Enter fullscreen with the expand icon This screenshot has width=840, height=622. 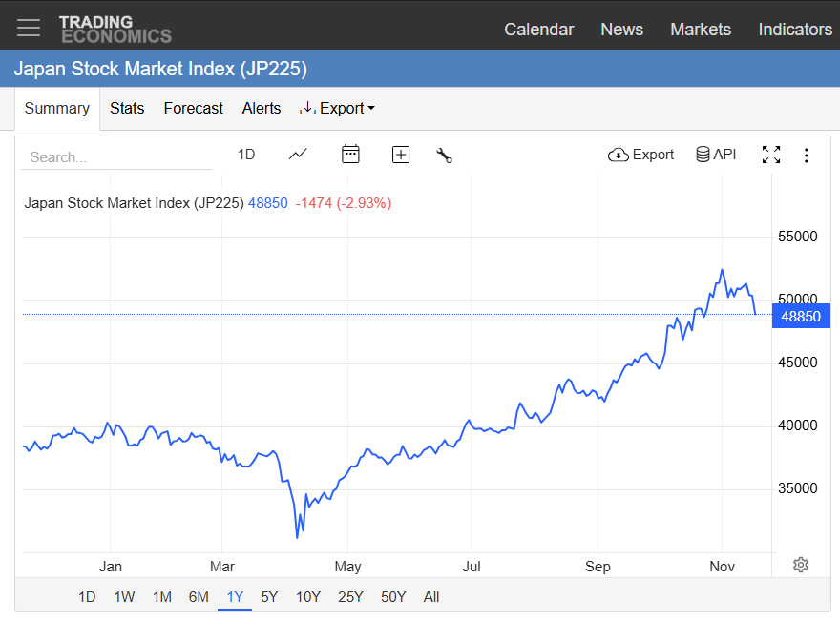771,154
